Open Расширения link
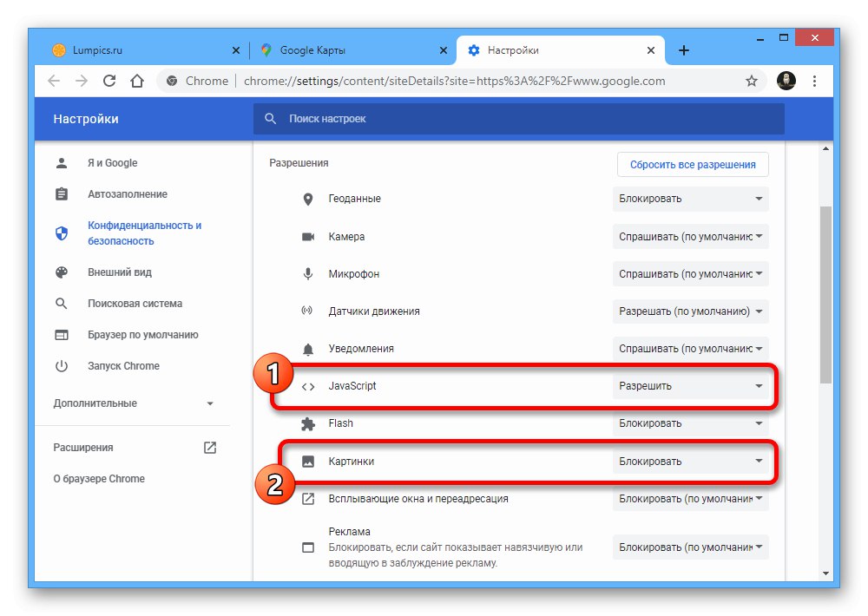 [x=83, y=447]
